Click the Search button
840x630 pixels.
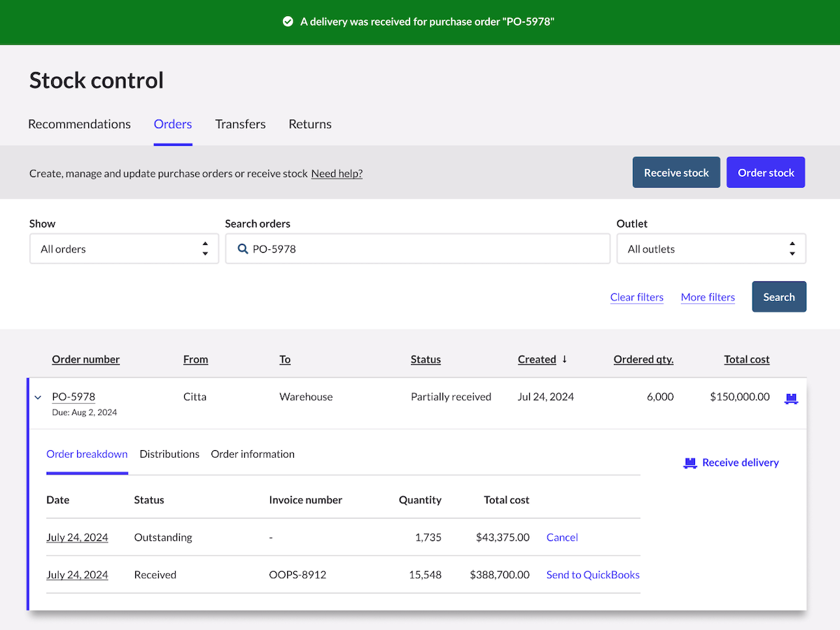[x=779, y=297]
